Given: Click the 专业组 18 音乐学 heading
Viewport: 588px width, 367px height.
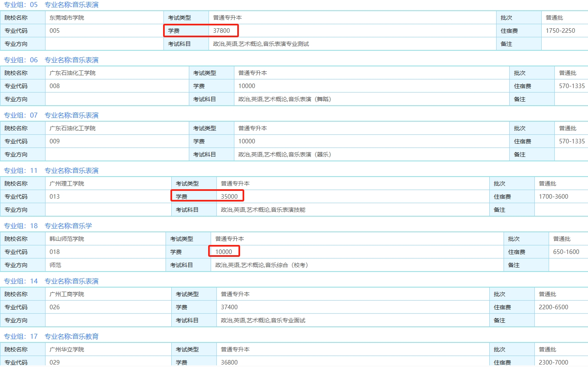Looking at the screenshot, I should (48, 226).
